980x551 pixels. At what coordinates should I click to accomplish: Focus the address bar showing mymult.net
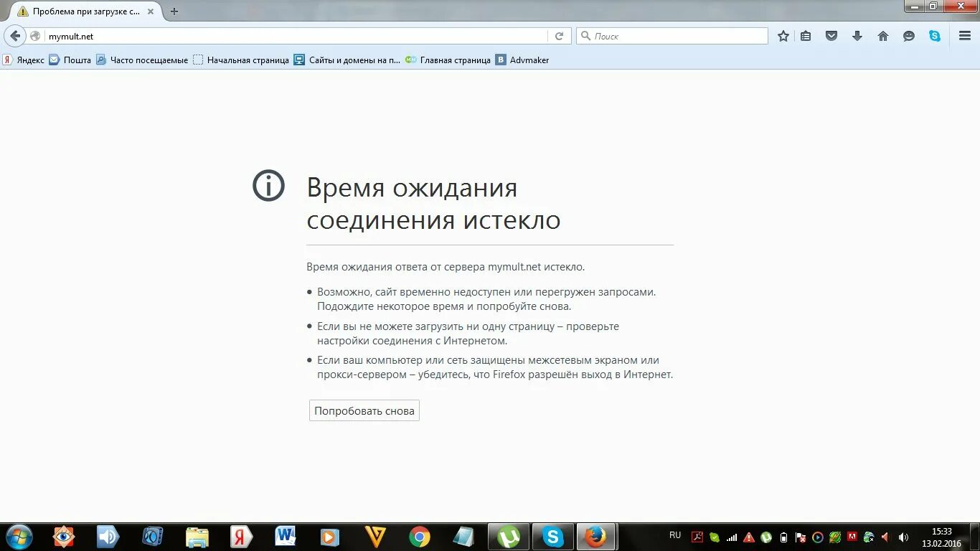[x=298, y=36]
